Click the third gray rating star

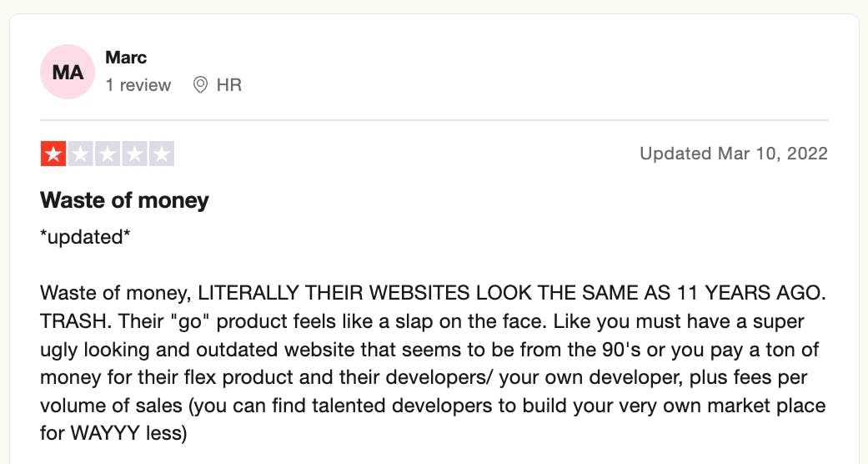[x=108, y=154]
